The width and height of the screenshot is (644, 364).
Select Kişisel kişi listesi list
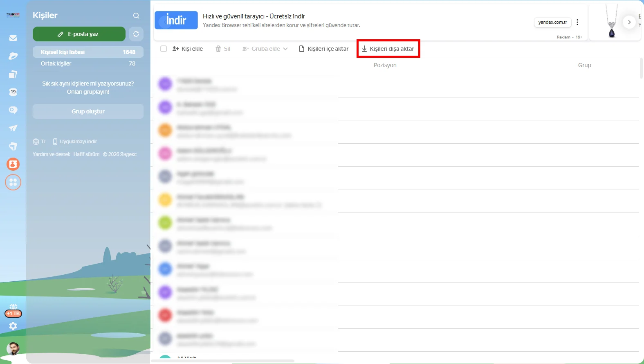click(88, 52)
